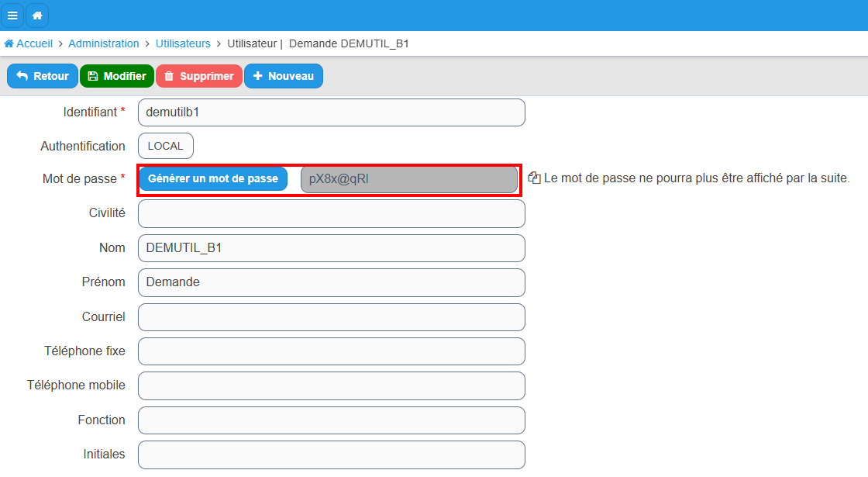868x477 pixels.
Task: Click the 'Authentification' label
Action: click(x=83, y=147)
